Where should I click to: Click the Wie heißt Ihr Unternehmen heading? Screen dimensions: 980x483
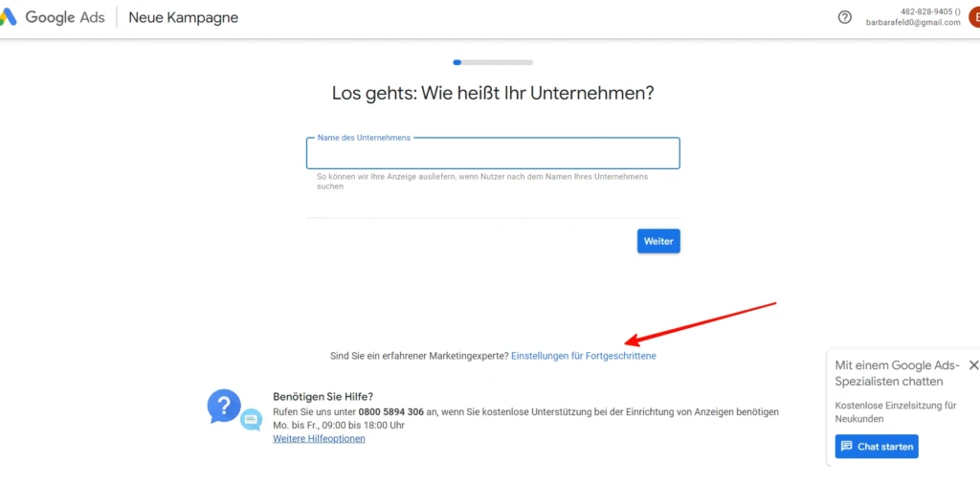(493, 94)
